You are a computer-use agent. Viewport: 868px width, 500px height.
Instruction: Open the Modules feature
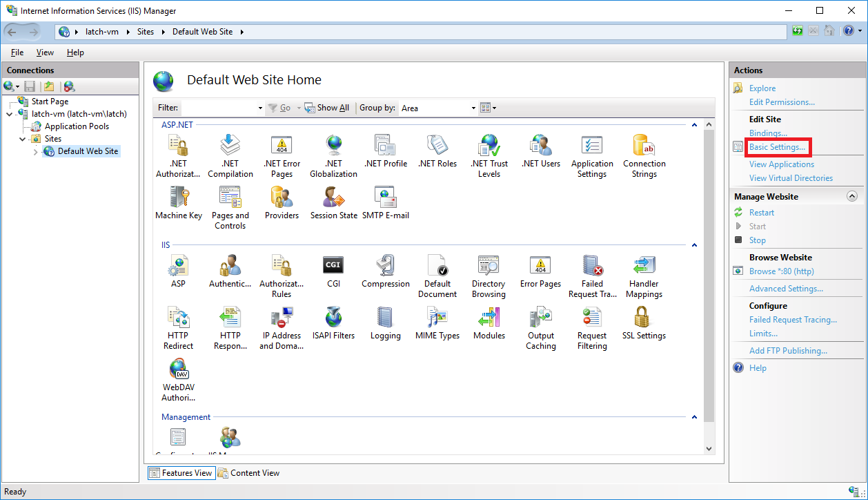[489, 323]
